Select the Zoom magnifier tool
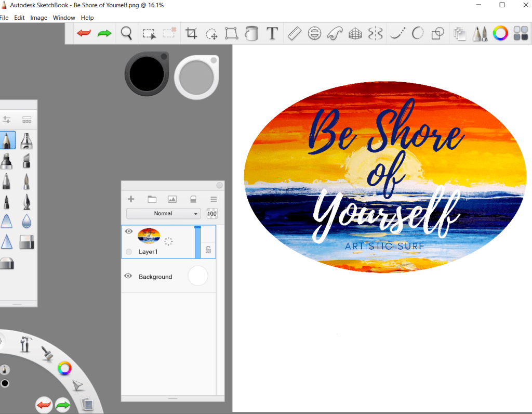532x414 pixels. pyautogui.click(x=126, y=34)
